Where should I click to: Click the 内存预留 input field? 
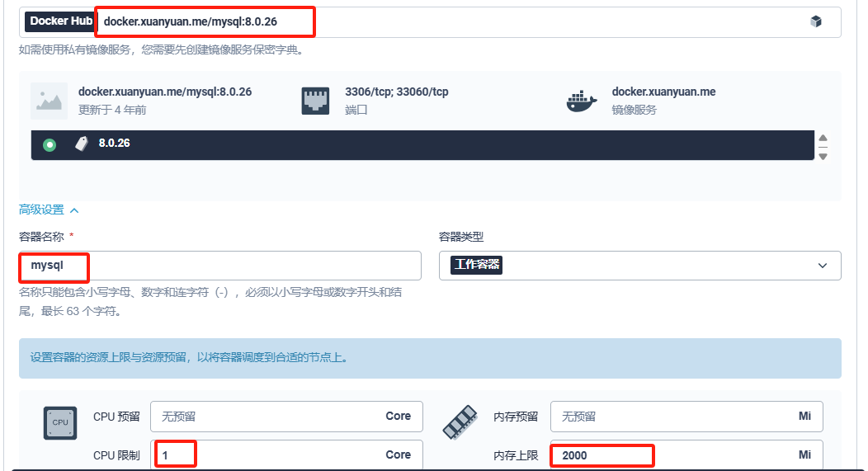[x=670, y=417]
